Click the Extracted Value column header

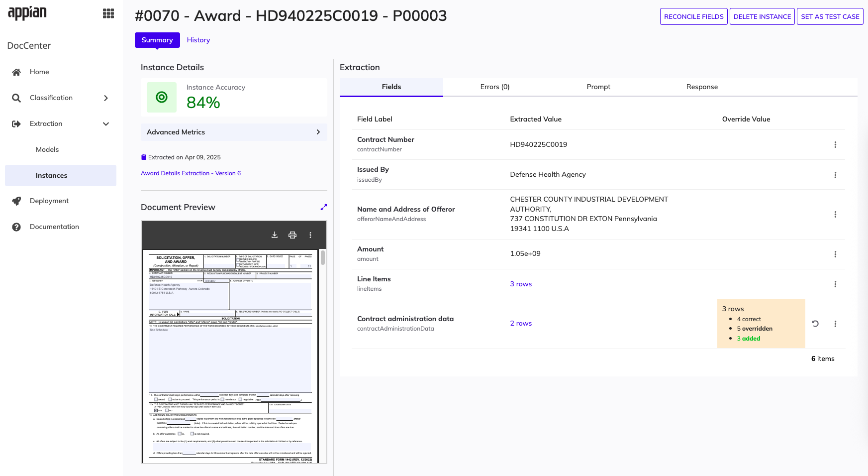536,119
